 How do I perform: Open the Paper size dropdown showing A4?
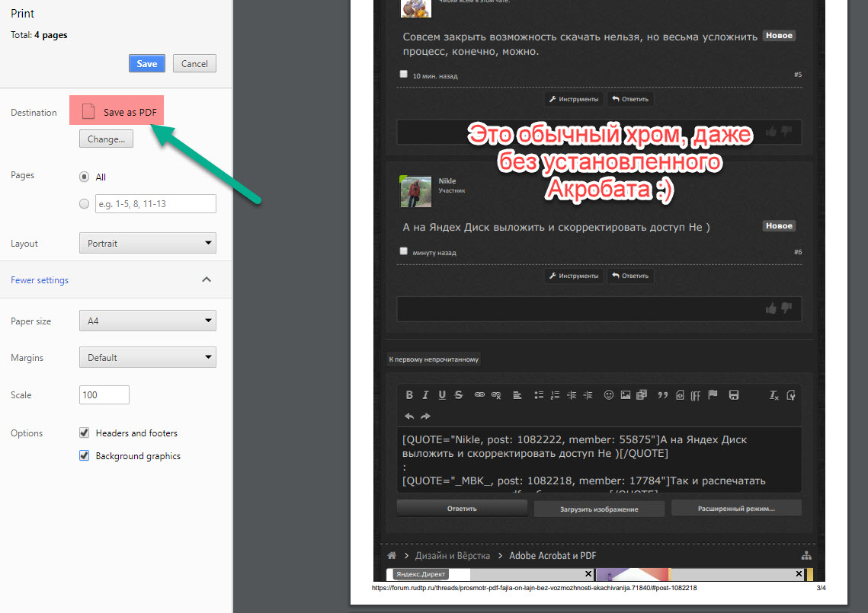(148, 321)
